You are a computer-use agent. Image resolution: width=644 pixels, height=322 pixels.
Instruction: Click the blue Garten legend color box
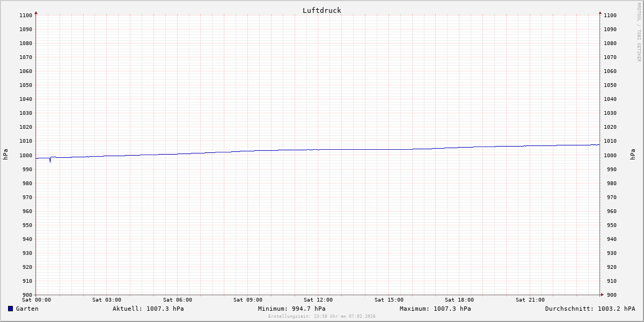10,309
